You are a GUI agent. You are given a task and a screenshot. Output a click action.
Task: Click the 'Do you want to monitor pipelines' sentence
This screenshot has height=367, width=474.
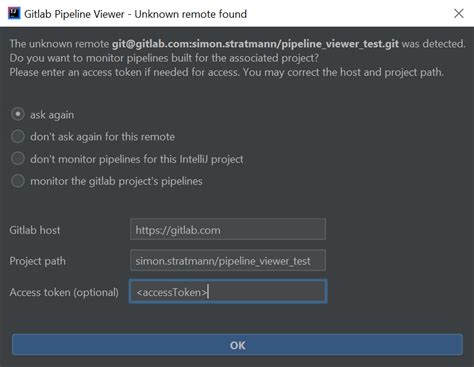tap(164, 58)
